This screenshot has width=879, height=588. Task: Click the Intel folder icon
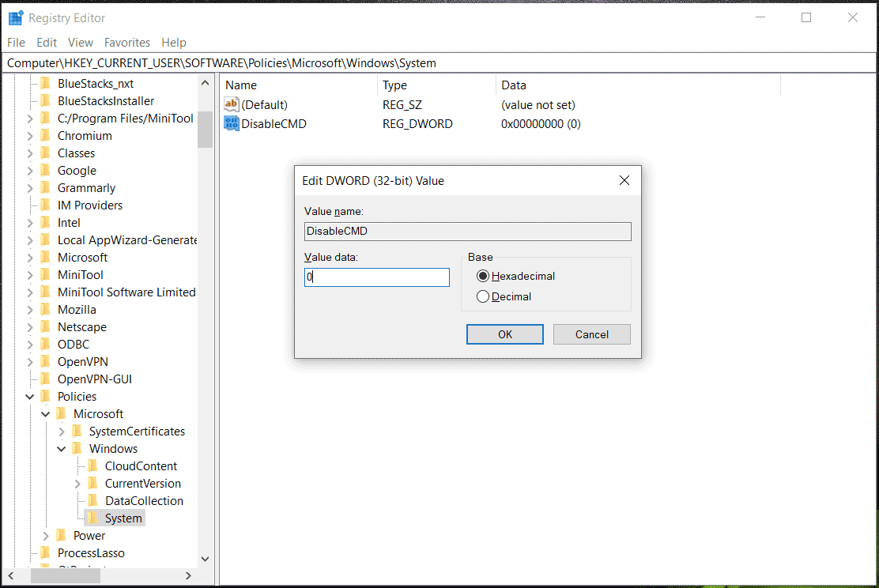click(46, 223)
